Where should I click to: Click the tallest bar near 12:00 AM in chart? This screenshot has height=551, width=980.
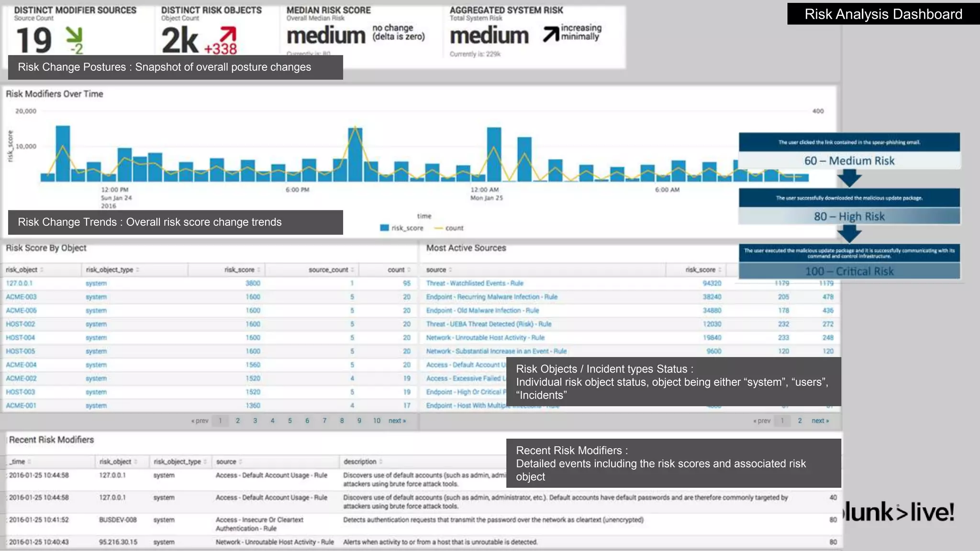494,154
